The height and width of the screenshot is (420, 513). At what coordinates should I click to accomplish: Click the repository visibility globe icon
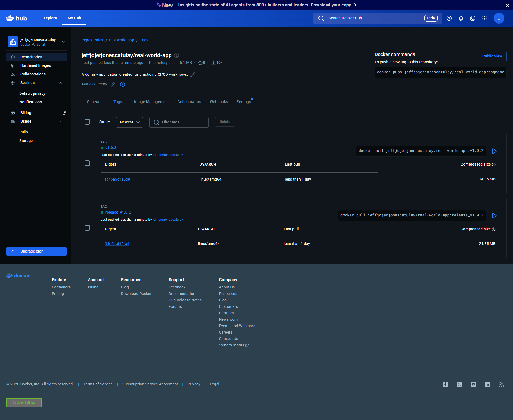point(177,55)
